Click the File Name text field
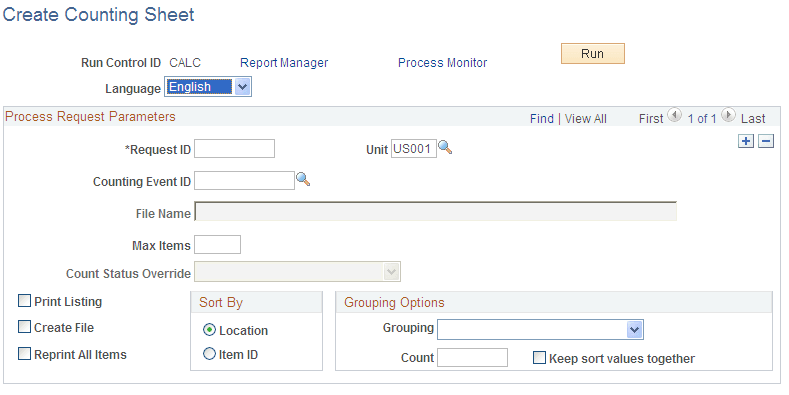The width and height of the screenshot is (789, 395). (436, 212)
